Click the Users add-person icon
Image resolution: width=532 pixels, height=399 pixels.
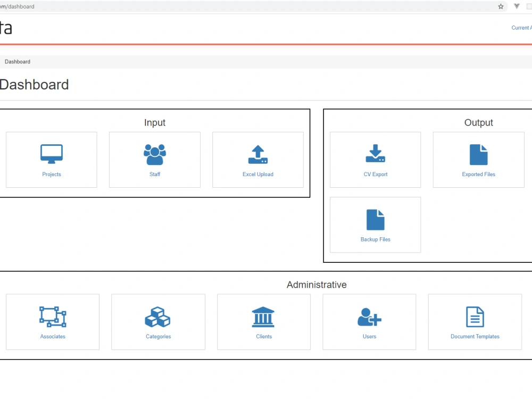(370, 317)
